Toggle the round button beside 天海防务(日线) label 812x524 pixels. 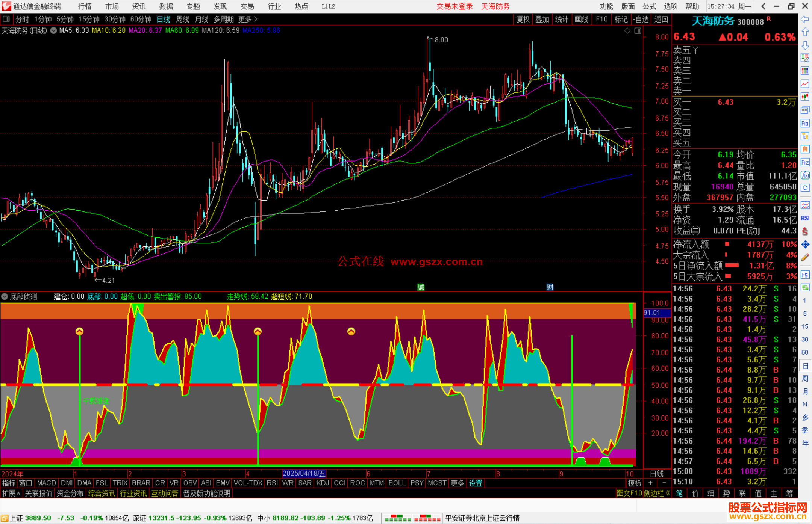point(54,30)
